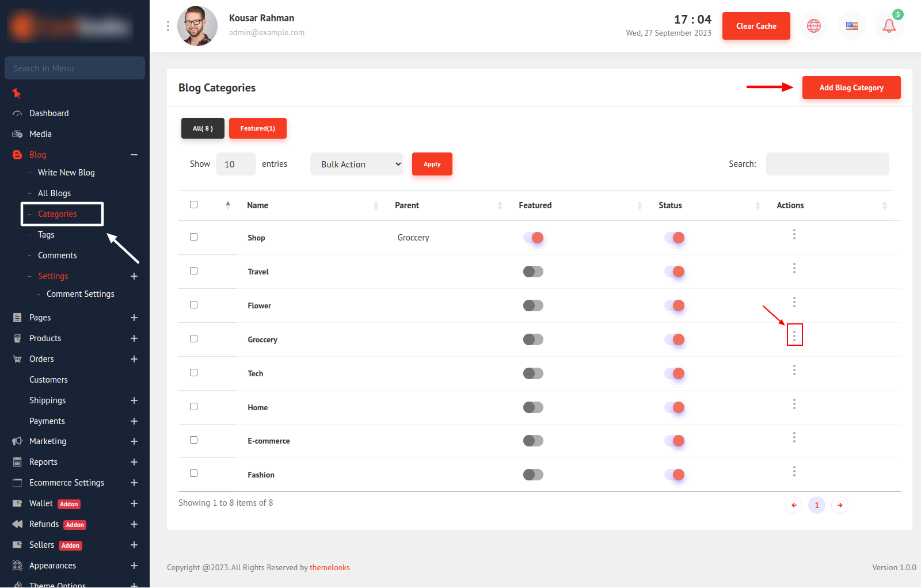Open actions menu for Groccery row

[794, 335]
